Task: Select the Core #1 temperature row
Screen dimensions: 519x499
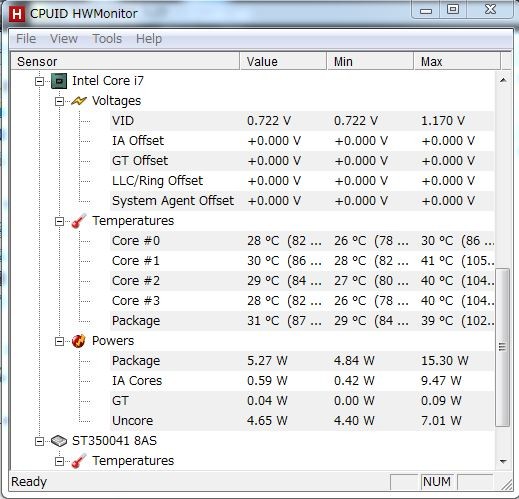Action: pyautogui.click(x=302, y=261)
